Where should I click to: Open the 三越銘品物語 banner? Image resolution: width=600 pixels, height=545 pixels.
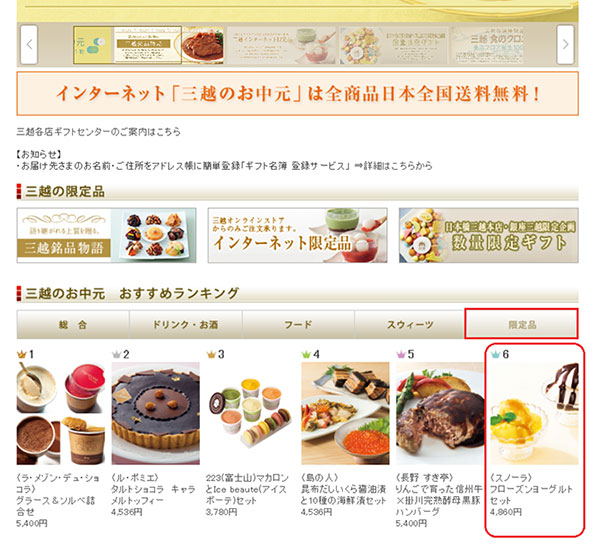106,235
